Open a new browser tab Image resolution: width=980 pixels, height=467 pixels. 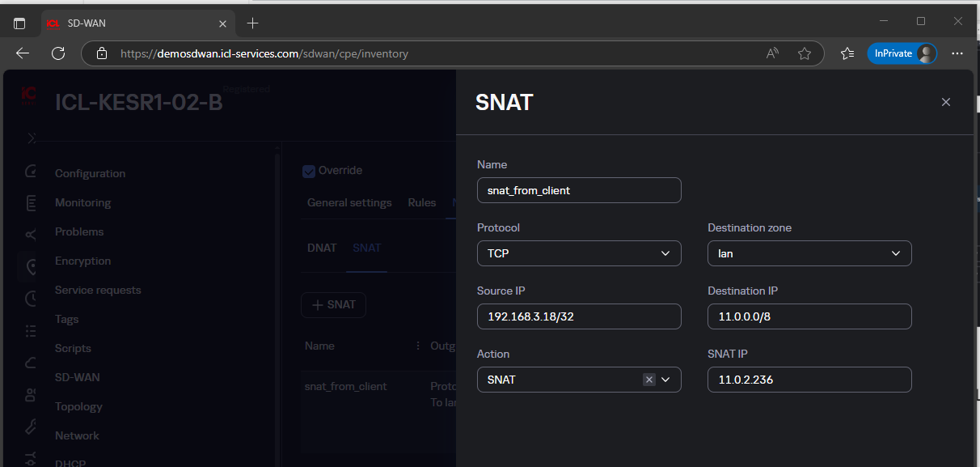click(252, 23)
